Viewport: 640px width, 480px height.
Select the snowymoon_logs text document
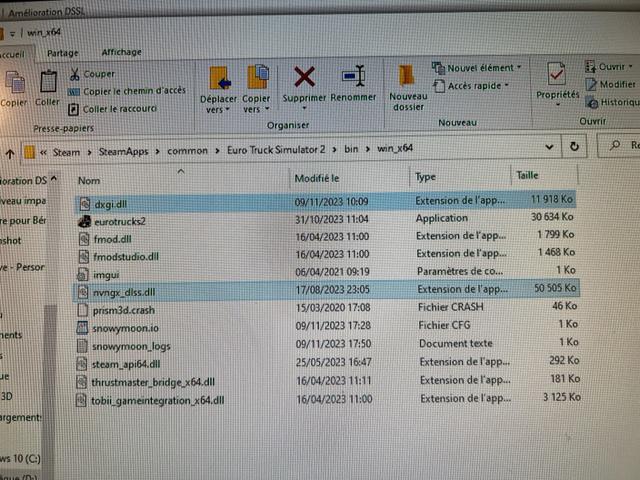coord(327,344)
